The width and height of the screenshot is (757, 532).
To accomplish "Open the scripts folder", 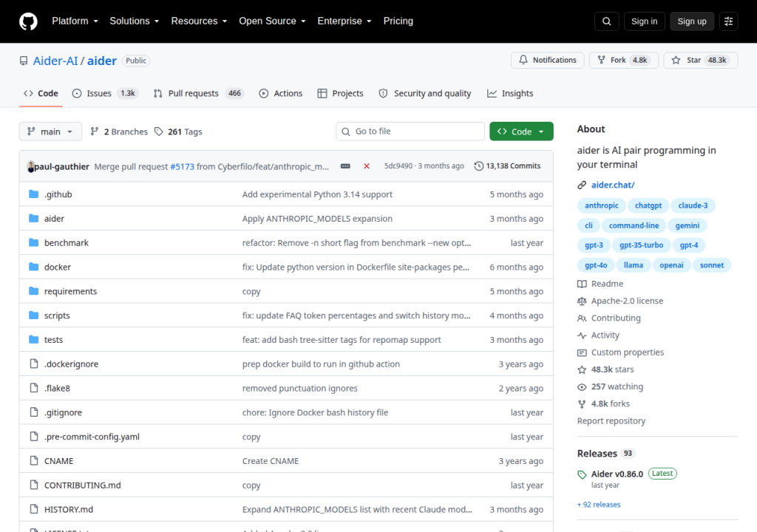I will coord(57,316).
